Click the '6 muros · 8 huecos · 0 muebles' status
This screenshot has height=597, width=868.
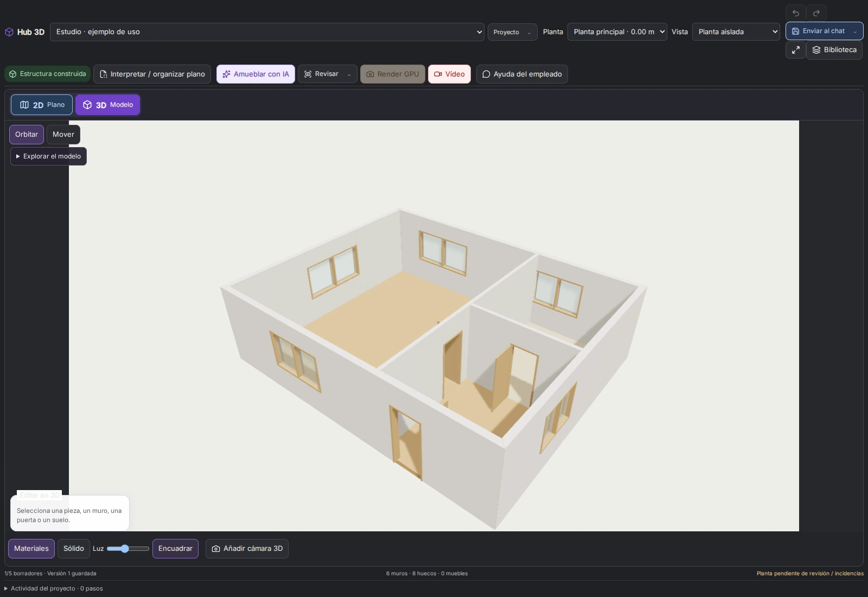427,574
